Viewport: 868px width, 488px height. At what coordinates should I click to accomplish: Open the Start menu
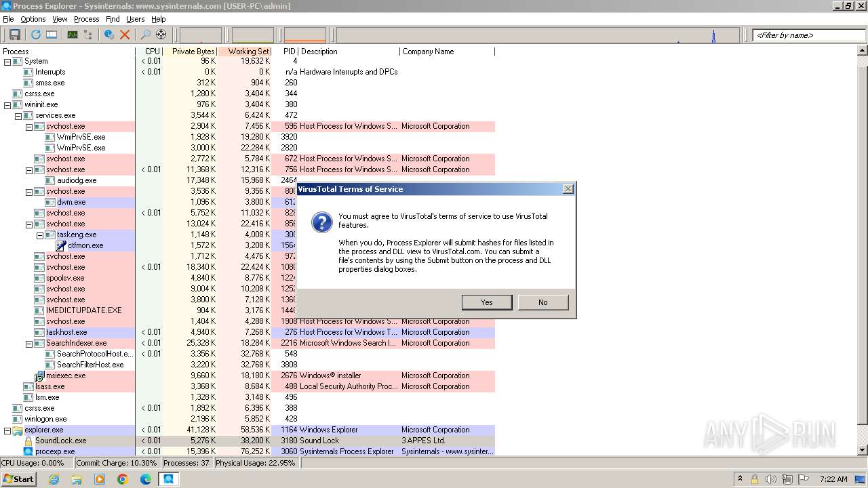click(x=18, y=479)
